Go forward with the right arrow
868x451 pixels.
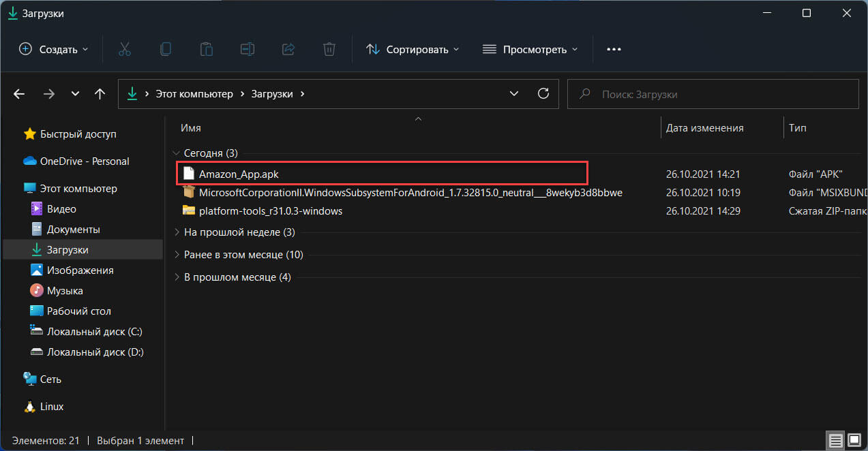click(x=48, y=94)
